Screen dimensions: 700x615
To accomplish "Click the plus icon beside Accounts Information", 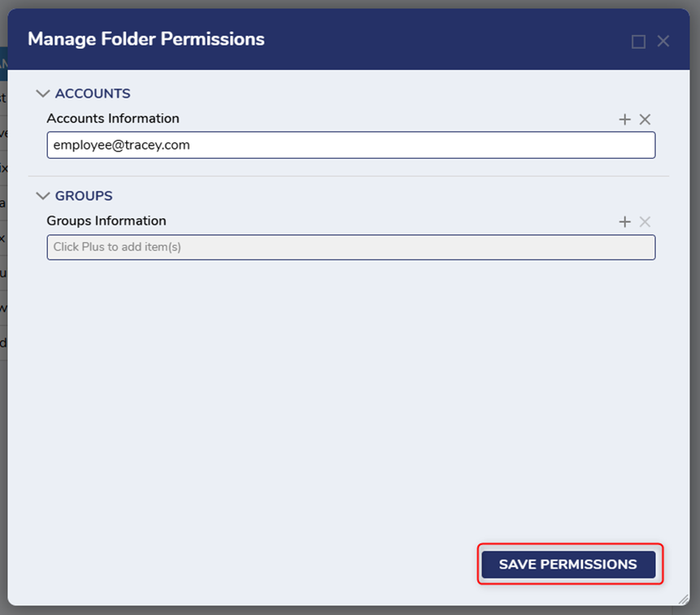I will click(624, 120).
